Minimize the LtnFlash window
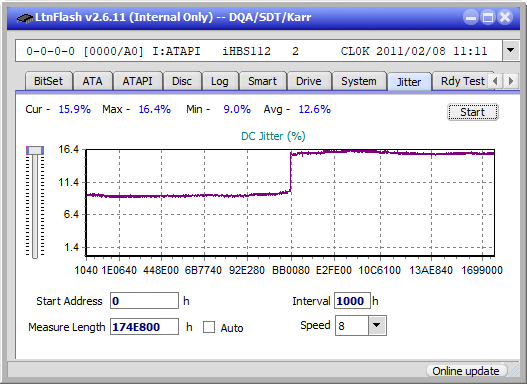527x384 pixels. coord(471,17)
